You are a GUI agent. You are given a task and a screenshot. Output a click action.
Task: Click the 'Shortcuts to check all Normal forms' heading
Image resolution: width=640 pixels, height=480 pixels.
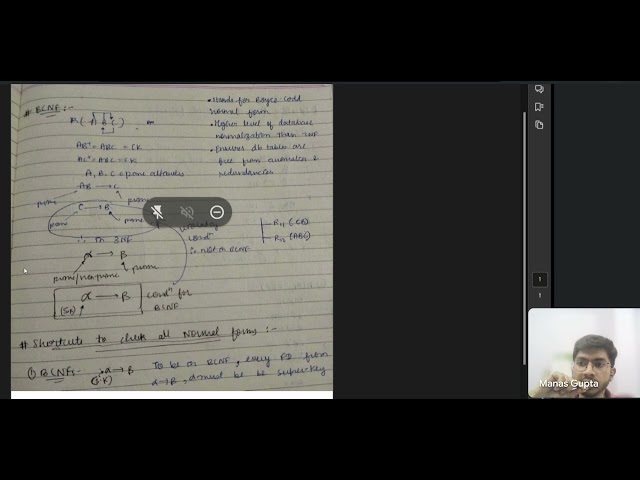click(x=148, y=339)
